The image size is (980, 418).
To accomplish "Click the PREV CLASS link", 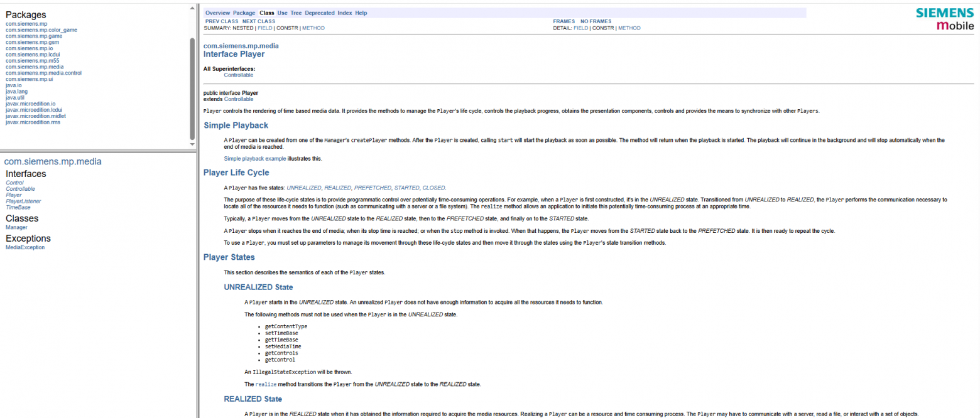I will (222, 21).
